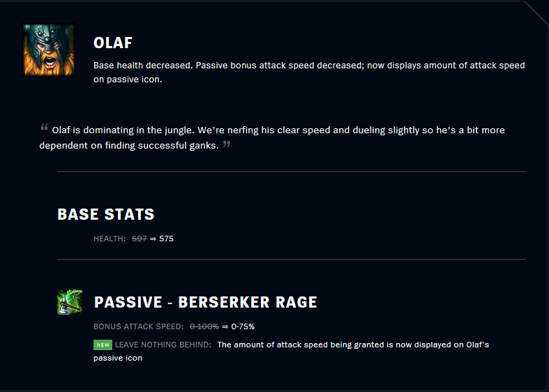Click the closing quotation mark icon

(227, 144)
